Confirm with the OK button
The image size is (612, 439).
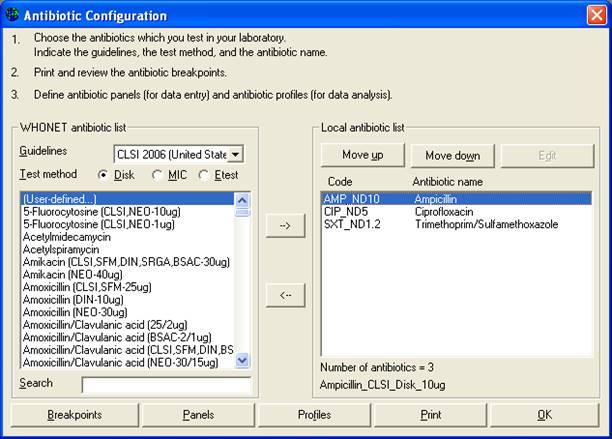pyautogui.click(x=544, y=414)
